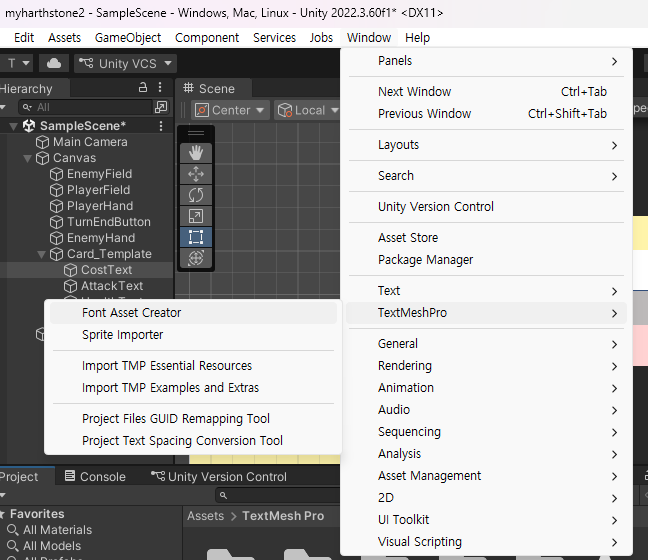Switch to the Console tab
Viewport: 648px width, 560px height.
pyautogui.click(x=95, y=477)
